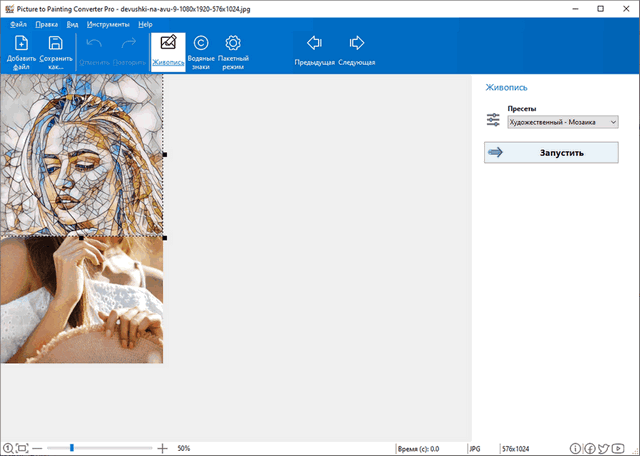Open the Инструменты menu

pyautogui.click(x=108, y=22)
